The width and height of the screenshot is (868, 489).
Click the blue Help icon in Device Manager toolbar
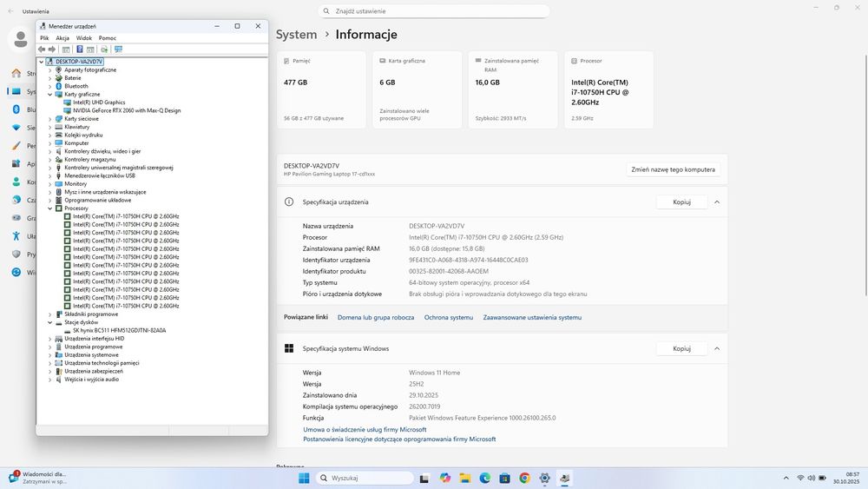[x=79, y=50]
